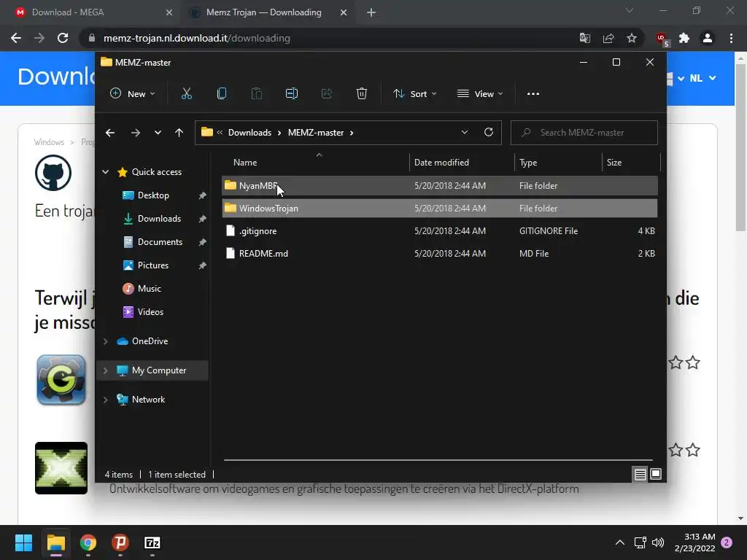Open the Windows Start menu
Viewport: 747px width, 560px height.
pyautogui.click(x=23, y=542)
